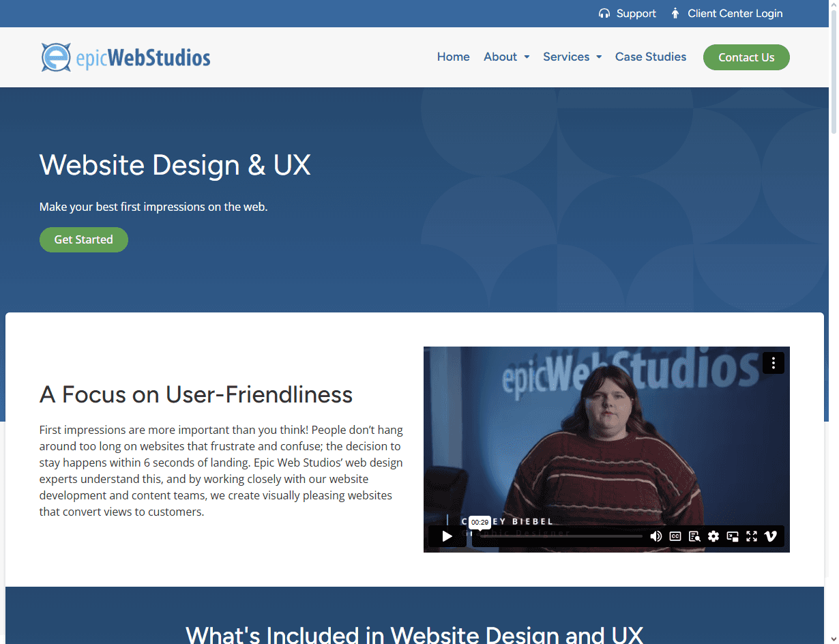The image size is (839, 644).
Task: Turn on closed captions in video
Action: coord(675,536)
